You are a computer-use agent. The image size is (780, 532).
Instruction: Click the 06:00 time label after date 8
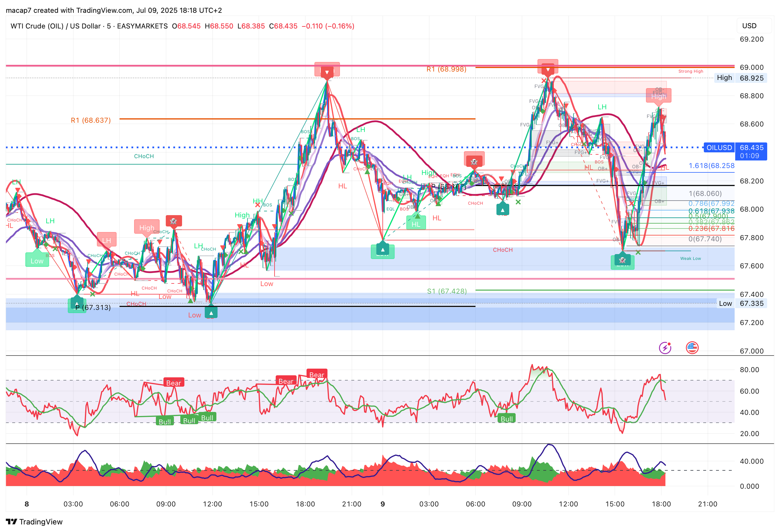pyautogui.click(x=120, y=504)
